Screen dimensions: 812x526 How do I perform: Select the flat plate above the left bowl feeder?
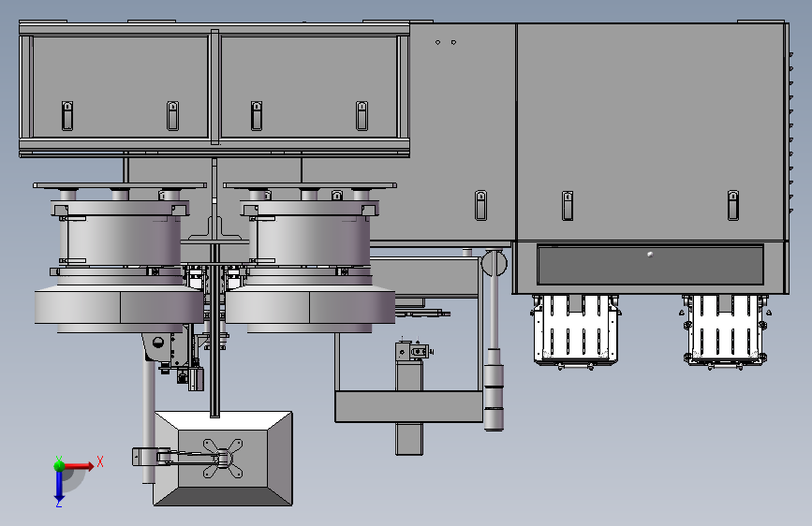tap(120, 185)
